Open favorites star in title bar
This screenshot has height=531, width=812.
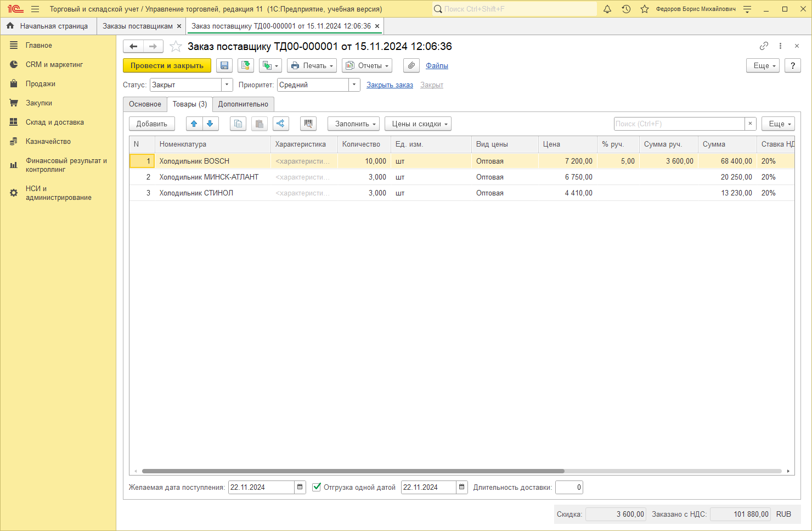pyautogui.click(x=645, y=9)
